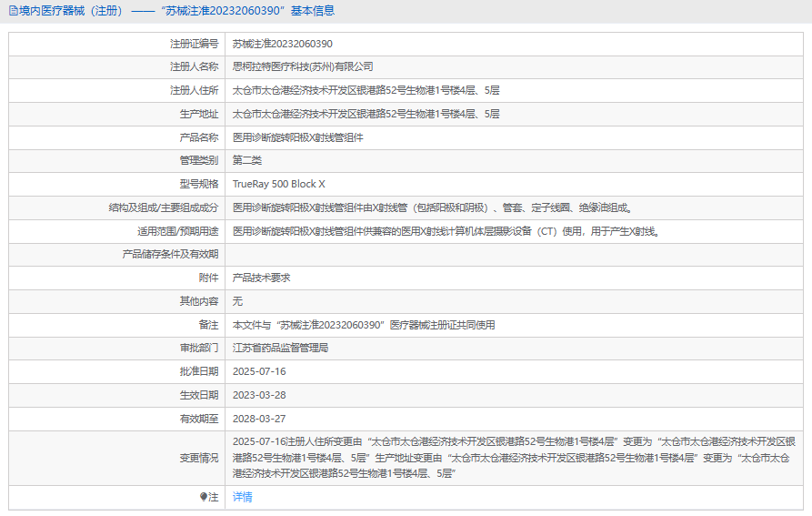Screen dimensions: 812x516
Task: Click the 变更情况 label
Action: point(199,458)
